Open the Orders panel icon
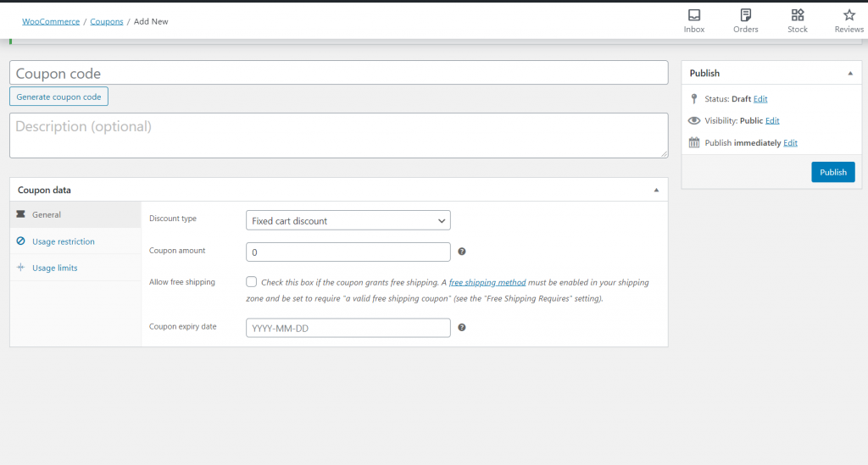The width and height of the screenshot is (868, 465). (746, 15)
